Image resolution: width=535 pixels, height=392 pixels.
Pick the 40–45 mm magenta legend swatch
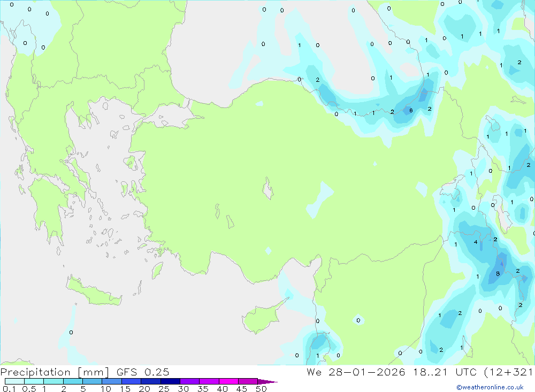coord(228,381)
